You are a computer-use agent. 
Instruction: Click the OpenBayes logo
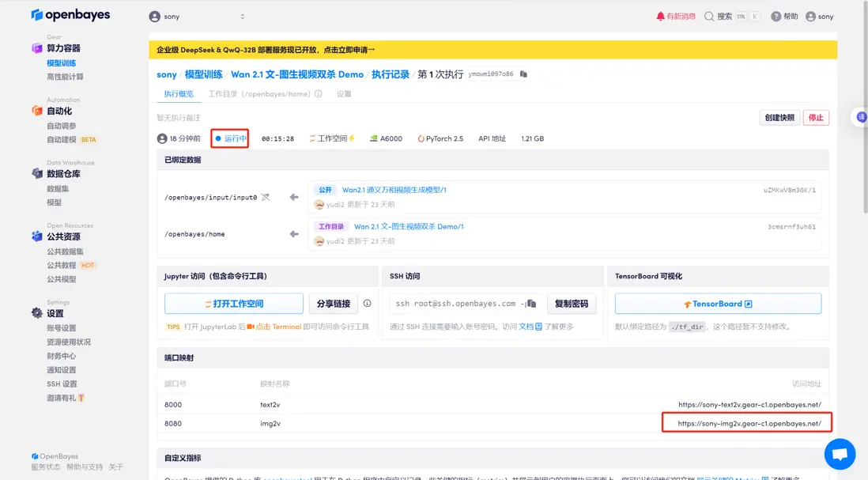(x=70, y=15)
